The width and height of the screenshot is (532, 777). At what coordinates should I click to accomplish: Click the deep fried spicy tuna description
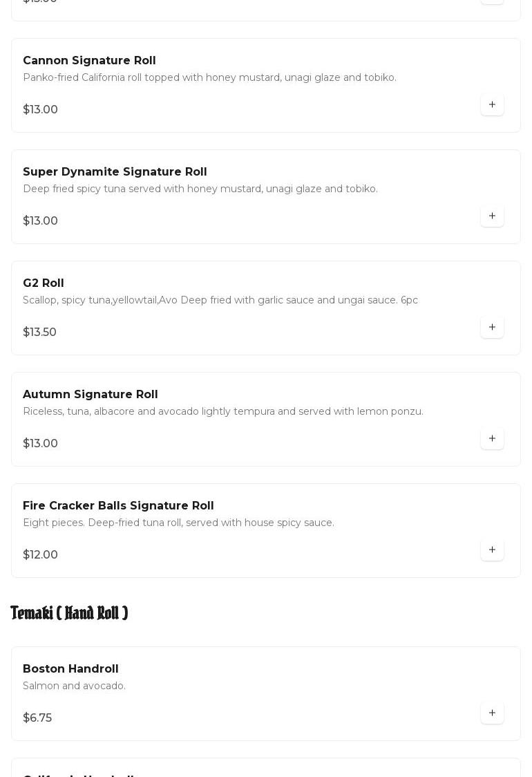click(x=200, y=189)
